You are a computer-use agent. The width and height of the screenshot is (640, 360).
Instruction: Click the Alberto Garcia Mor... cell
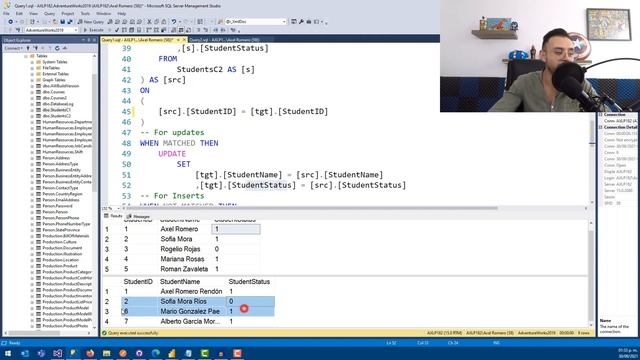[x=190, y=322]
